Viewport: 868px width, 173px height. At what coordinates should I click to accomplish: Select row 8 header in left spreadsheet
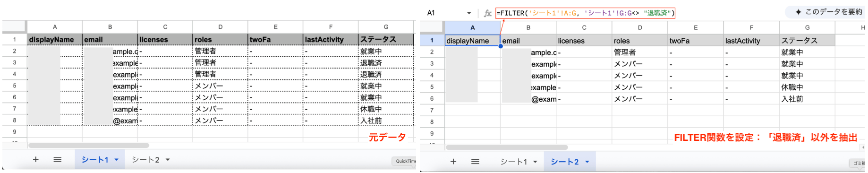click(15, 120)
